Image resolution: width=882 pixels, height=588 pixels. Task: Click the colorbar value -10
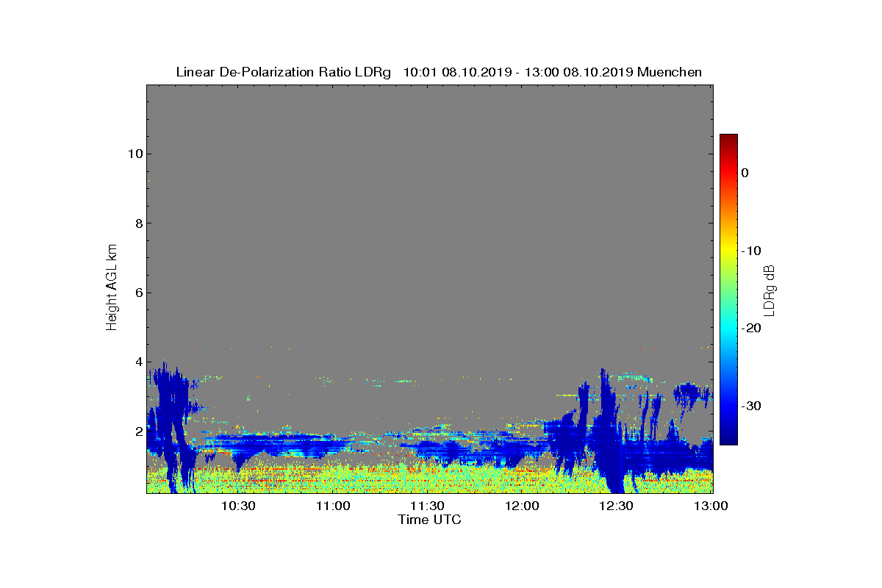click(751, 251)
